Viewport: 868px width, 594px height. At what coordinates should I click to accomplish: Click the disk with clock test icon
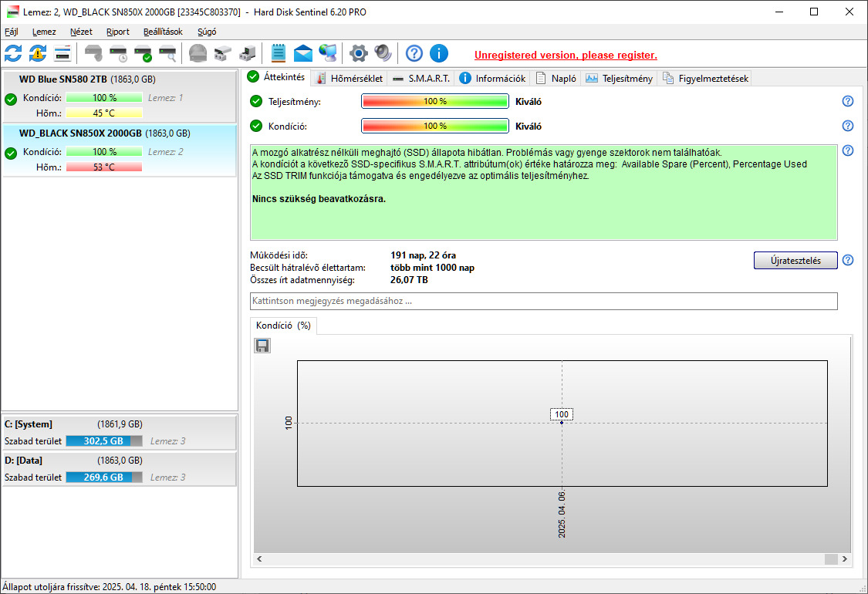tap(119, 54)
